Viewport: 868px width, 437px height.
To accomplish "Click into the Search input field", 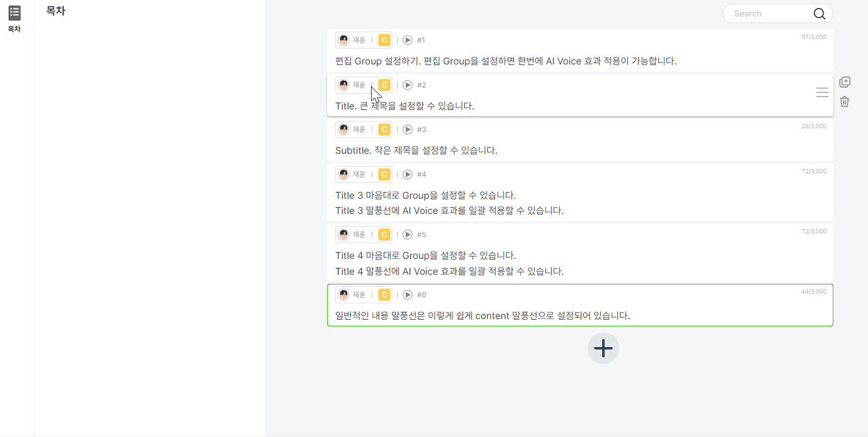I will click(x=769, y=13).
